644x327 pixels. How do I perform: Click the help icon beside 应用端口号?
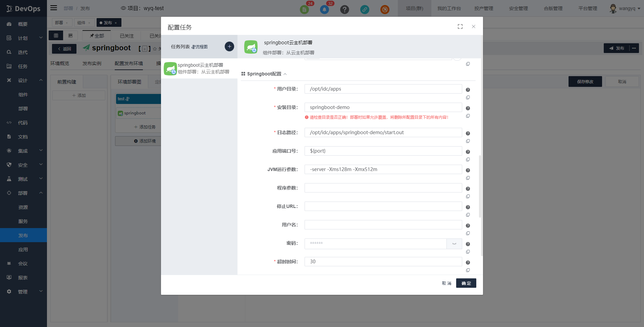point(468,152)
